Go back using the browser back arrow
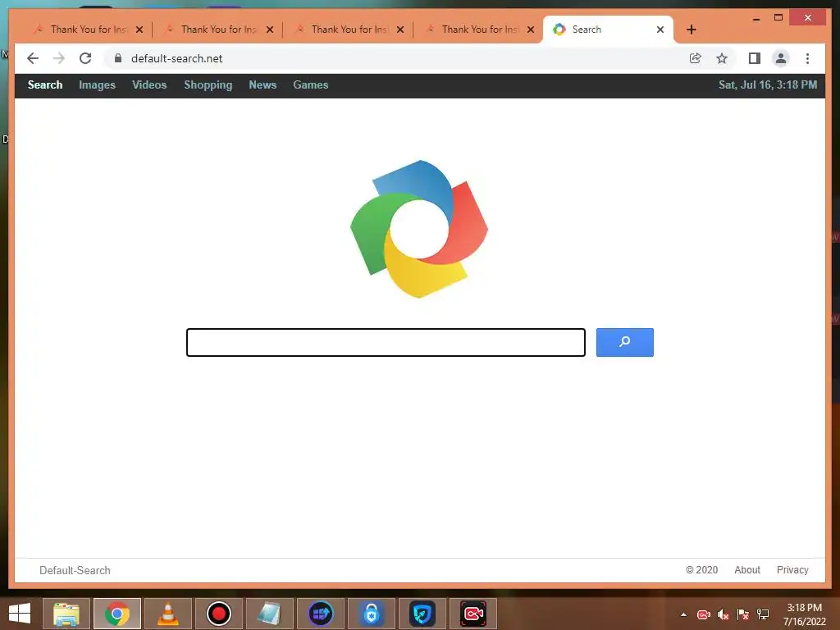 (33, 58)
